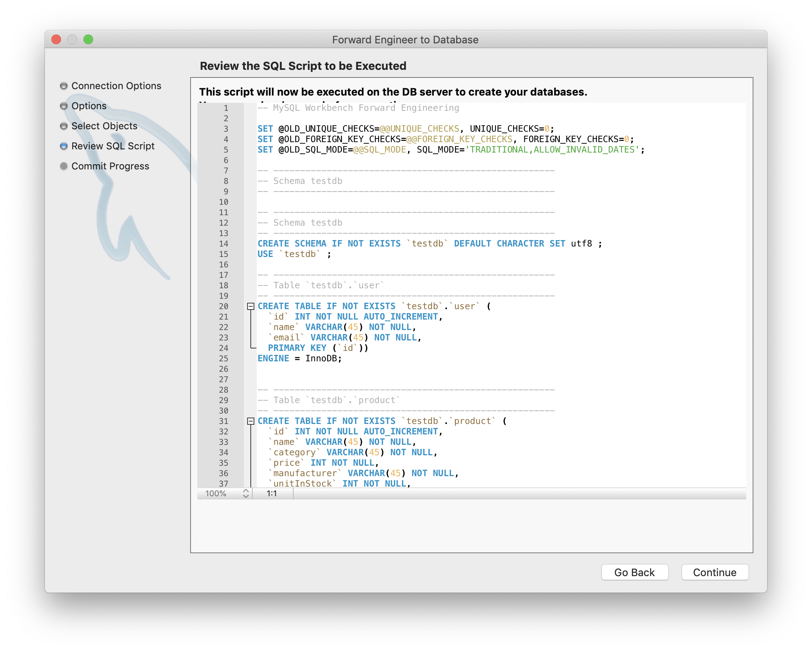This screenshot has width=812, height=652.
Task: Click the CREATE TABLE `testdb`.`user` line
Action: pos(374,306)
